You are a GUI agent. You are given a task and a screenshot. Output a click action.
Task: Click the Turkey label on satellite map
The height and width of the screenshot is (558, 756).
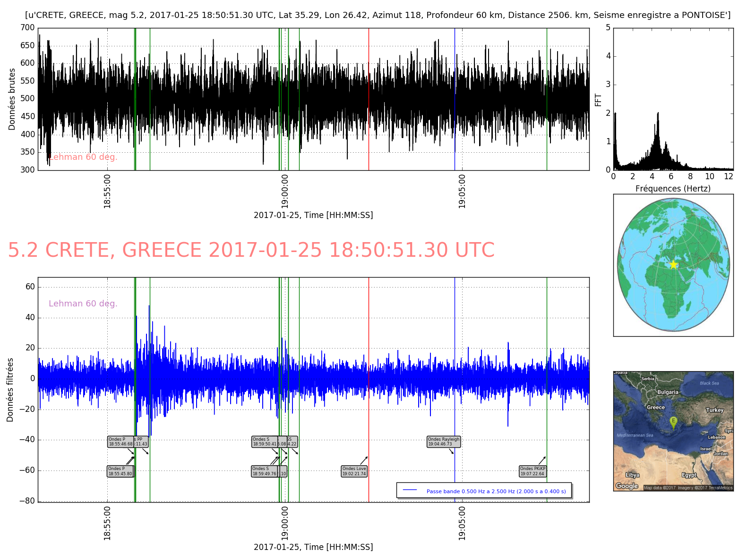coord(714,410)
